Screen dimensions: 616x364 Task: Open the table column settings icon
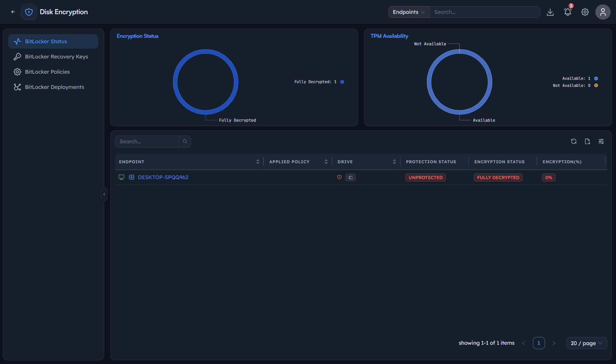click(601, 141)
